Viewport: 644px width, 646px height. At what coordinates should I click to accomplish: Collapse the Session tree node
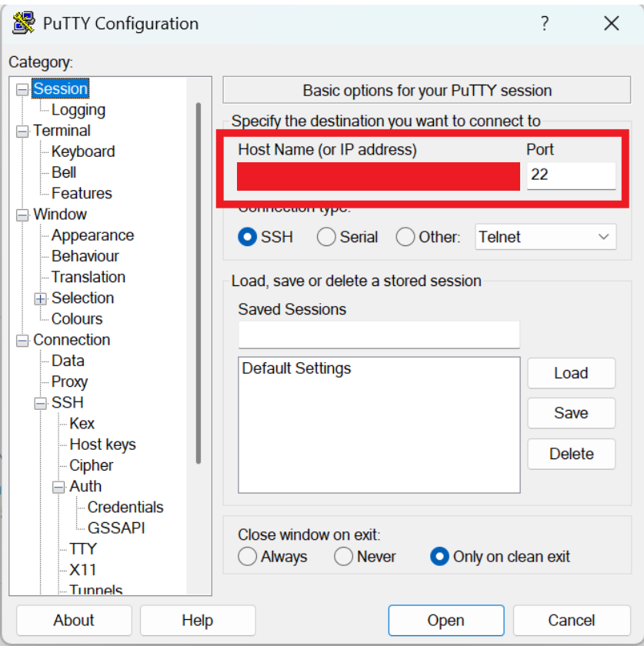pos(22,89)
